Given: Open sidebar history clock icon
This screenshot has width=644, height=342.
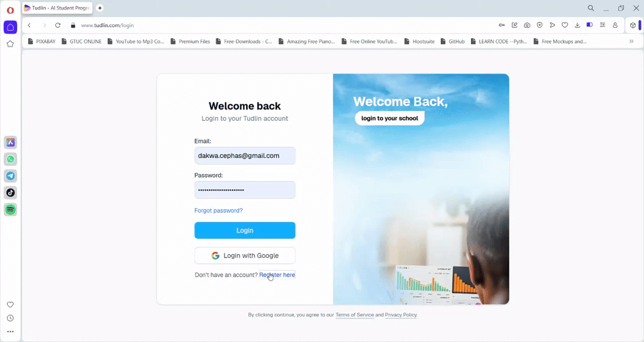Looking at the screenshot, I should tap(10, 318).
